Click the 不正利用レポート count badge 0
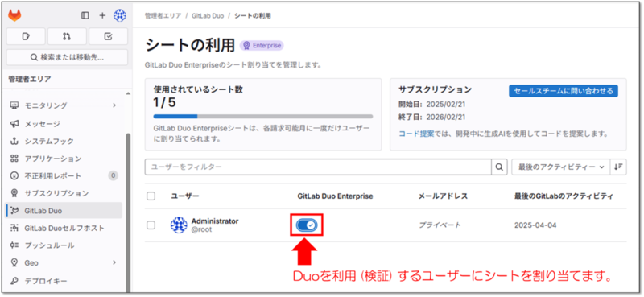This screenshot has height=297, width=644. [x=113, y=175]
